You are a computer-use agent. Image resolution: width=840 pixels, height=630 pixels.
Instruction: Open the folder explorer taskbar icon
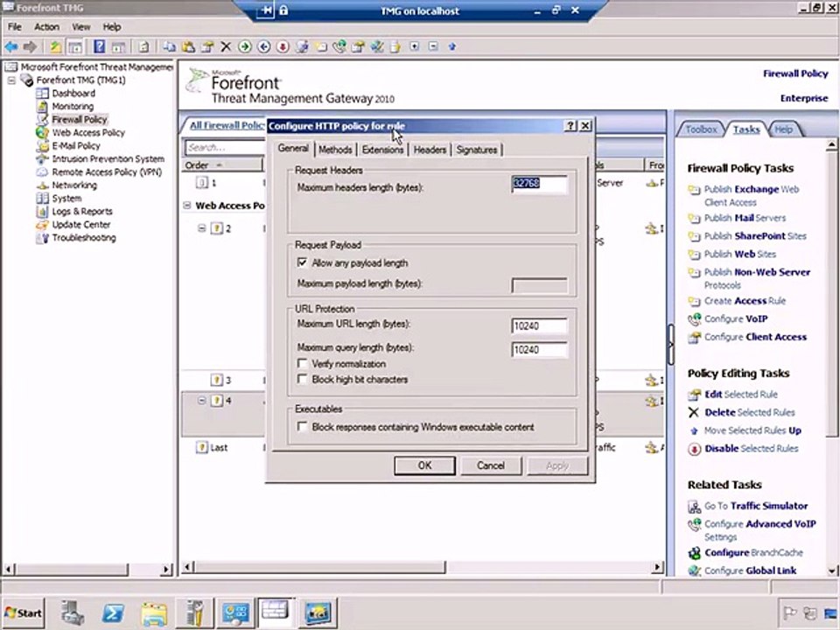pyautogui.click(x=154, y=612)
